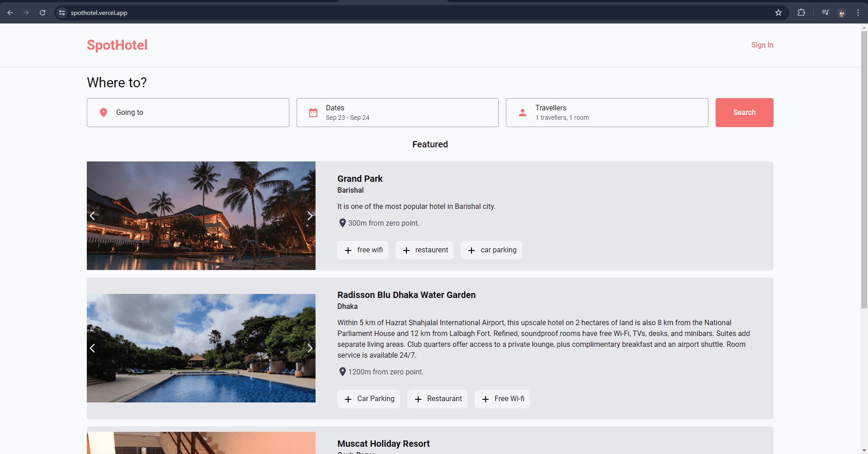Click the browser profile avatar icon
This screenshot has width=868, height=454.
click(842, 13)
